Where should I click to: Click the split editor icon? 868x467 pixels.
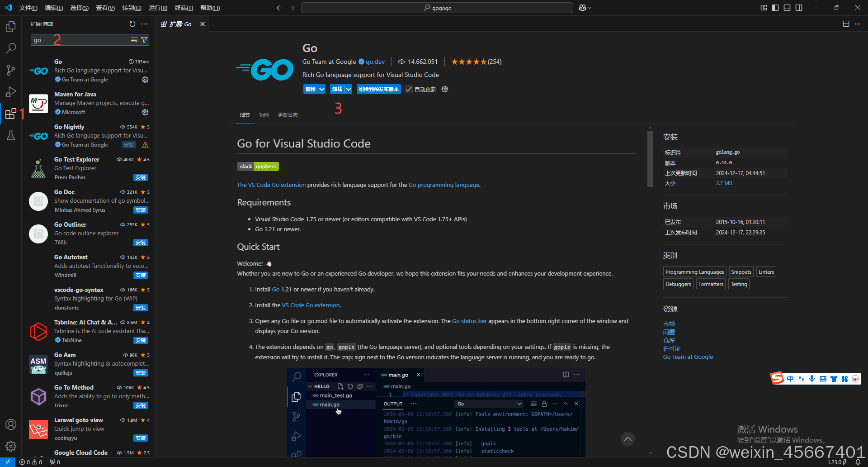[846, 24]
